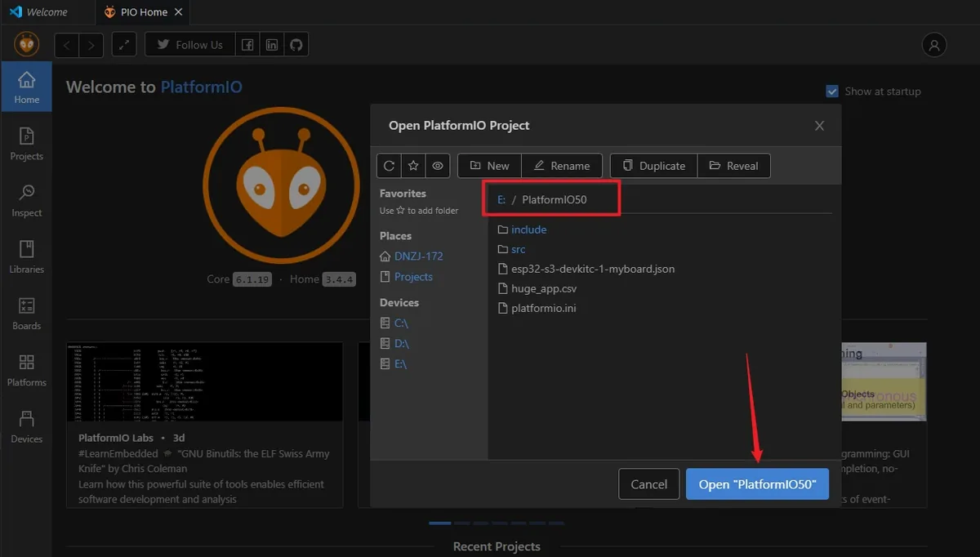Add current folder to favorites star
The image size is (980, 557).
[x=413, y=166]
